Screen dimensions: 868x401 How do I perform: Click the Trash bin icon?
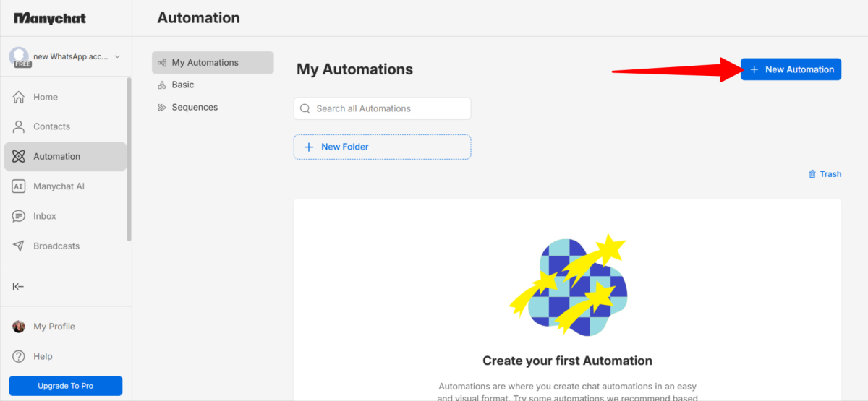tap(812, 174)
